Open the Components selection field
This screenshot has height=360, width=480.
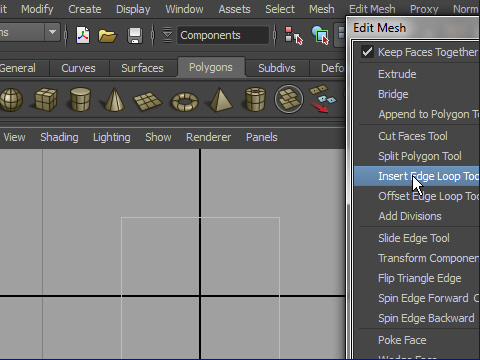[x=223, y=35]
